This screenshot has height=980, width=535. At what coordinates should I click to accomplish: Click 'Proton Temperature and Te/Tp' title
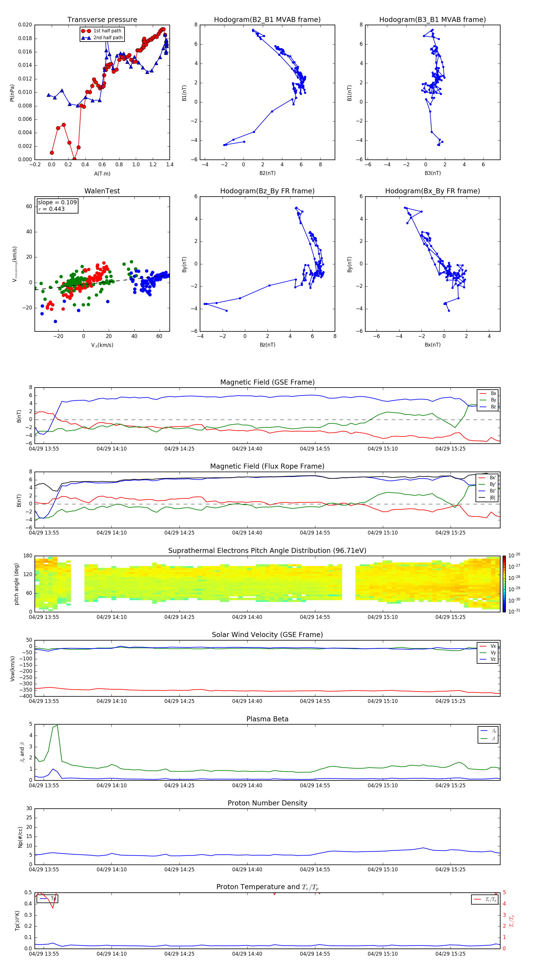click(x=267, y=887)
